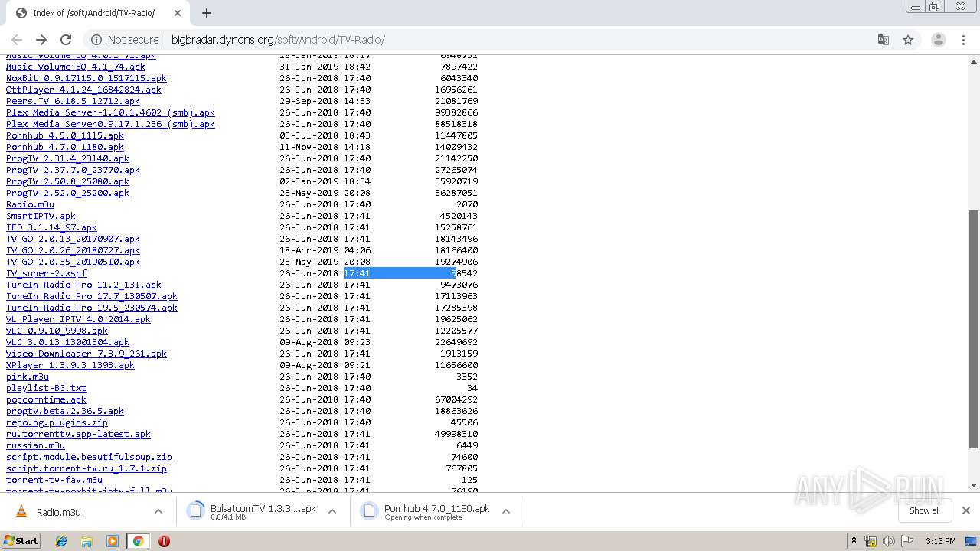Download XPlayer 1.3.9.3_1393.apk
This screenshot has width=980, height=551.
point(70,365)
